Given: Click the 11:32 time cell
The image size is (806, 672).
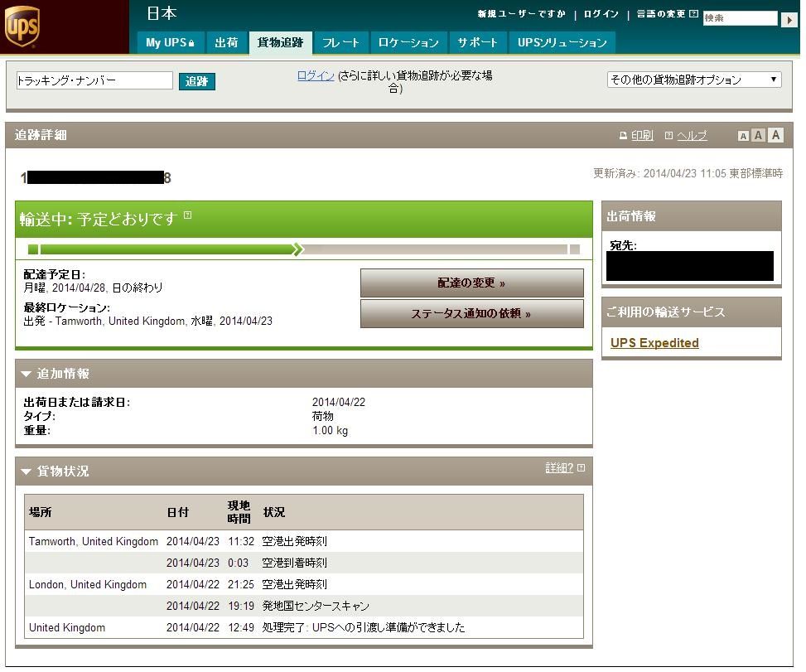Looking at the screenshot, I should coord(241,541).
